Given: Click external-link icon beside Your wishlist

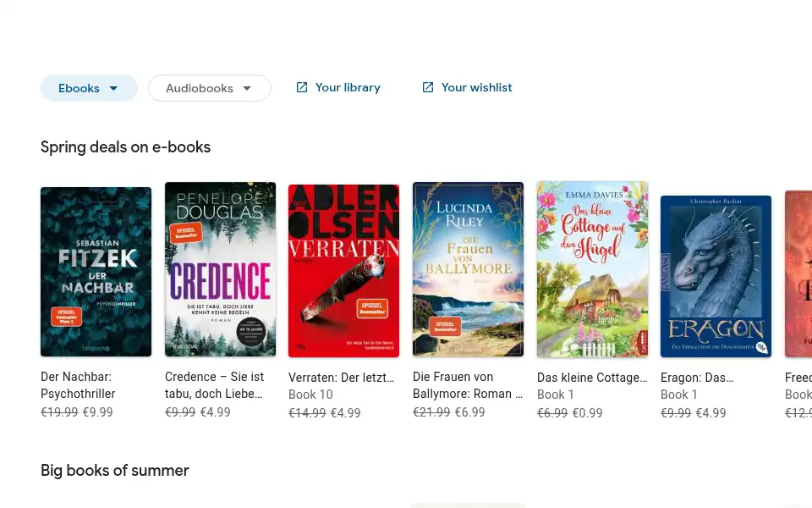Looking at the screenshot, I should point(428,87).
